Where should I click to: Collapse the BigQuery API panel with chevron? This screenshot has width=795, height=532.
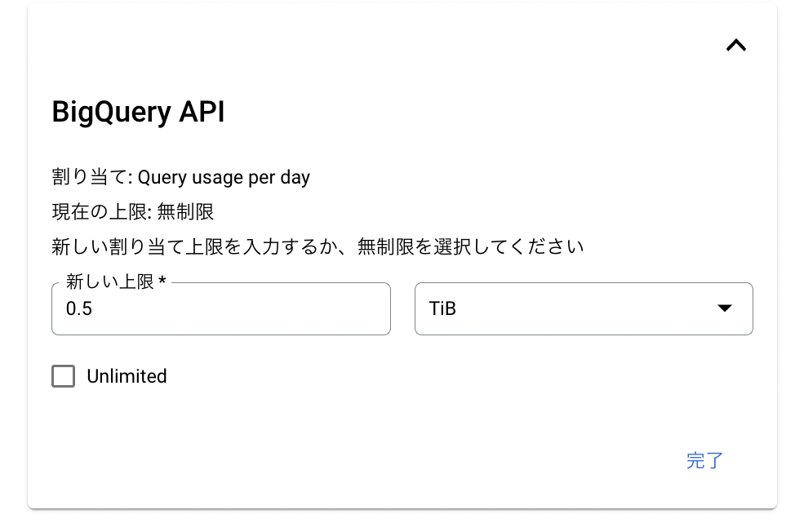pyautogui.click(x=735, y=46)
